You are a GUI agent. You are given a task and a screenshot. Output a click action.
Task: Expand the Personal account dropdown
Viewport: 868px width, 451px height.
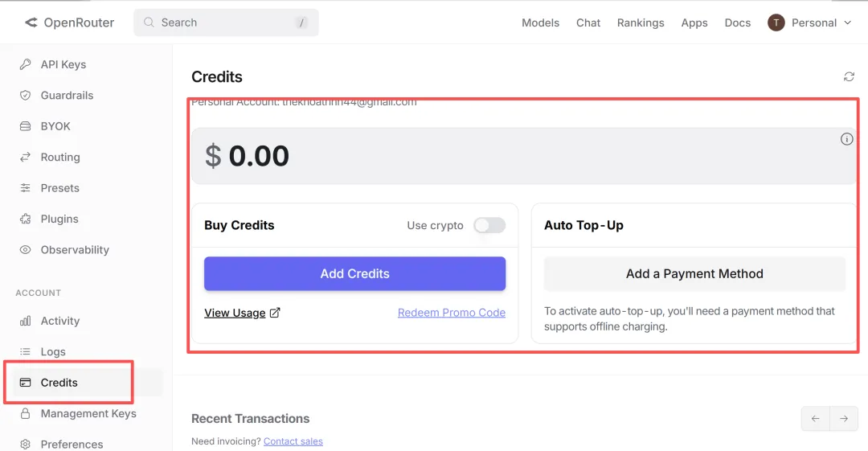(x=810, y=23)
